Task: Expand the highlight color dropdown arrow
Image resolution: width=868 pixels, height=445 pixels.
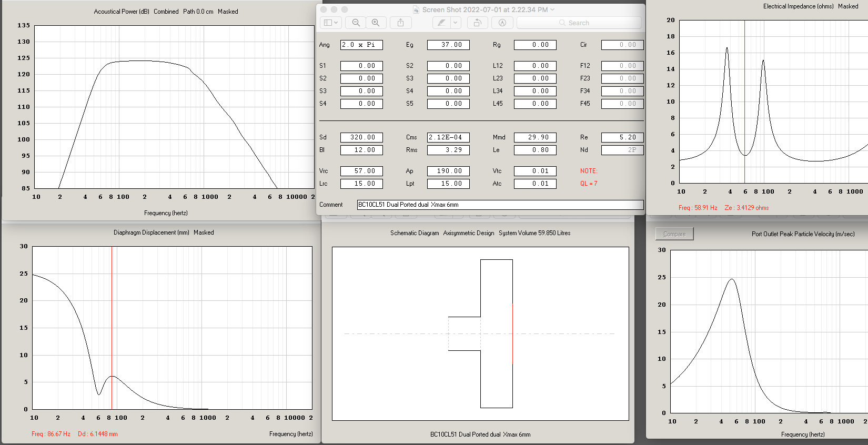Action: point(456,23)
